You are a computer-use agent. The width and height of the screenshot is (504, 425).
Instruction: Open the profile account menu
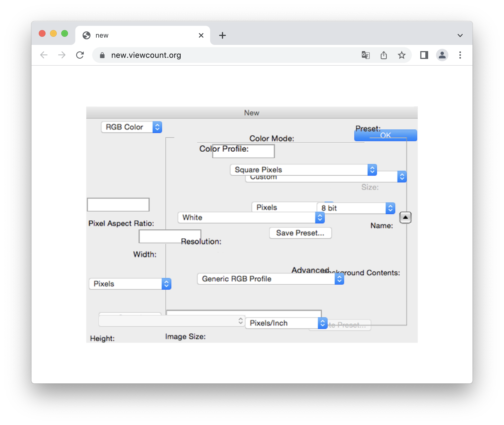click(442, 55)
